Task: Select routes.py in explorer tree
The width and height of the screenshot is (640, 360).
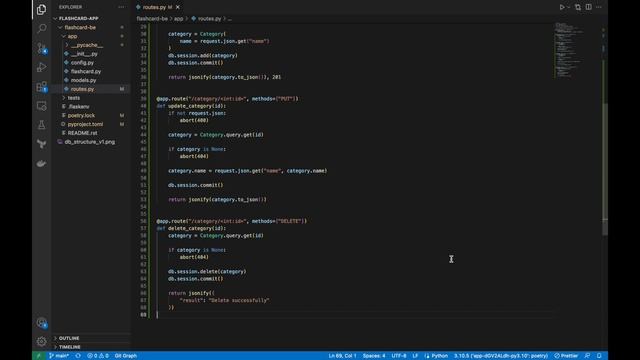Action: 82,89
